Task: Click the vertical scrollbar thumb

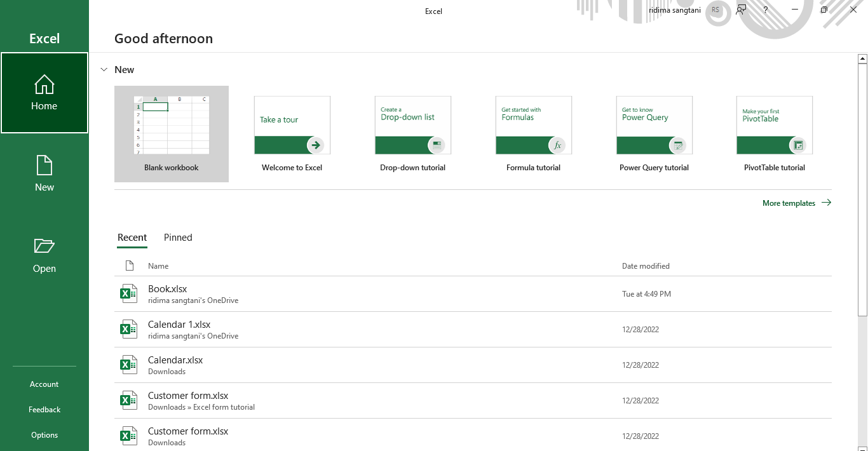Action: (x=862, y=190)
